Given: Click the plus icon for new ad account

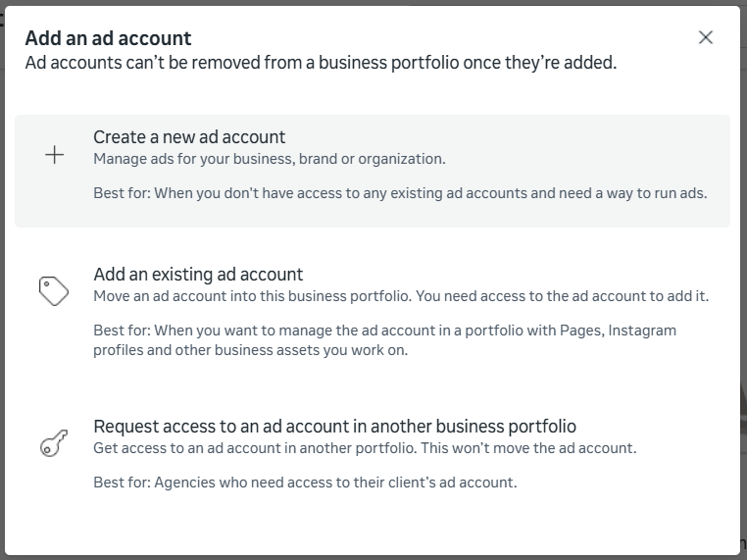Looking at the screenshot, I should click(x=55, y=155).
